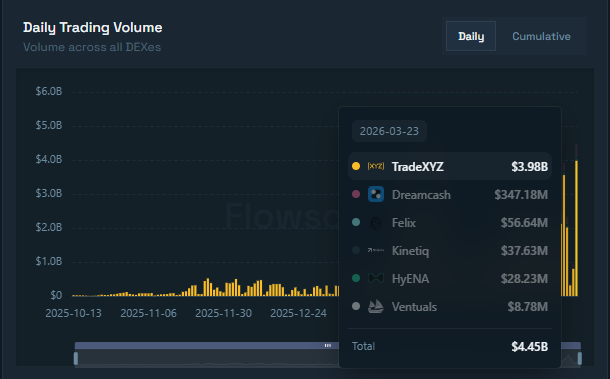
Task: Click the 2026-03-23 date label
Action: pyautogui.click(x=389, y=131)
